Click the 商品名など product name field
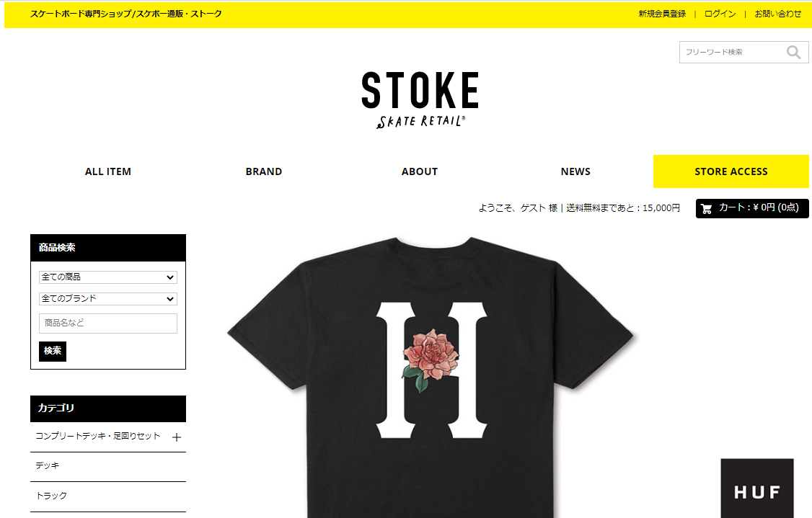The height and width of the screenshot is (518, 812). click(108, 323)
